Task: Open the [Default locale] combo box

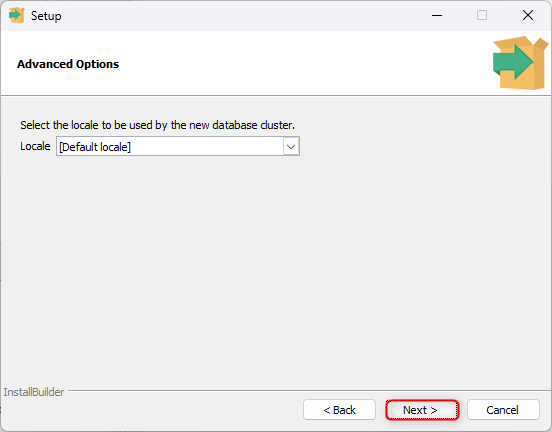Action: click(x=178, y=146)
